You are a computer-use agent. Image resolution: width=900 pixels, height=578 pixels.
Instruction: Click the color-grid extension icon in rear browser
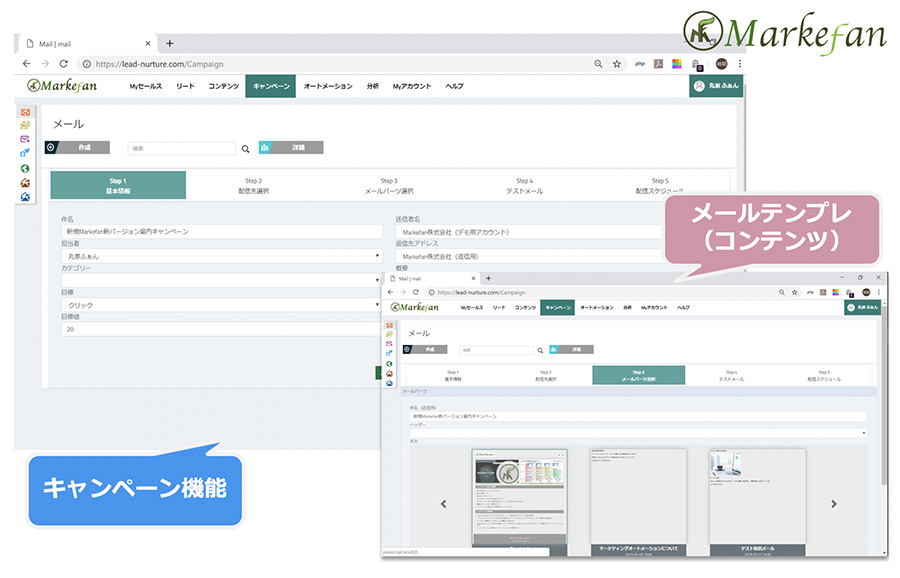[x=677, y=64]
